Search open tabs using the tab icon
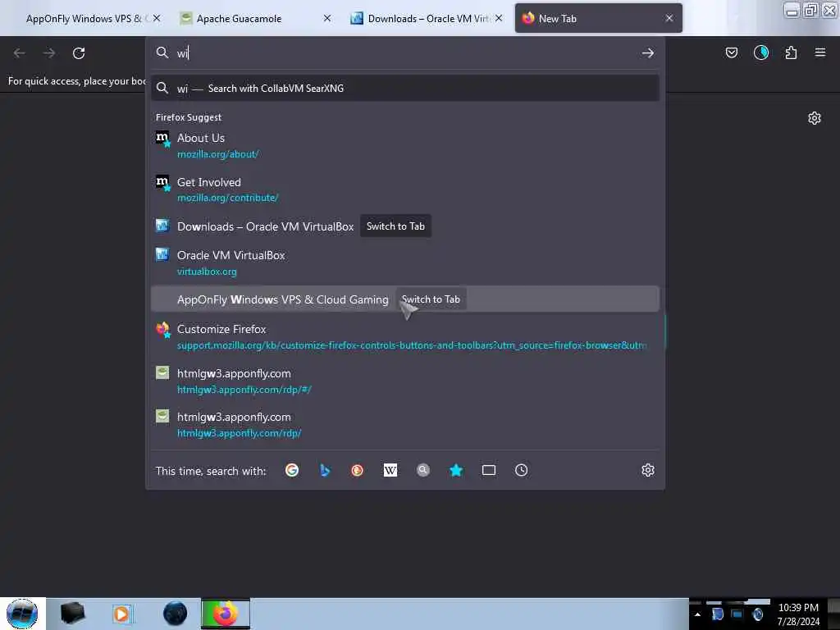This screenshot has height=630, width=840. coord(489,470)
